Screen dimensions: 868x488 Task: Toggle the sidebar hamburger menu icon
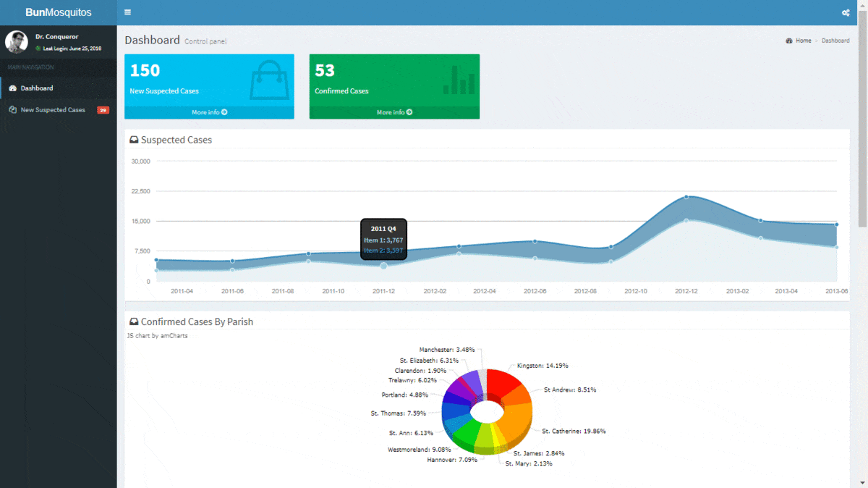tap(127, 12)
